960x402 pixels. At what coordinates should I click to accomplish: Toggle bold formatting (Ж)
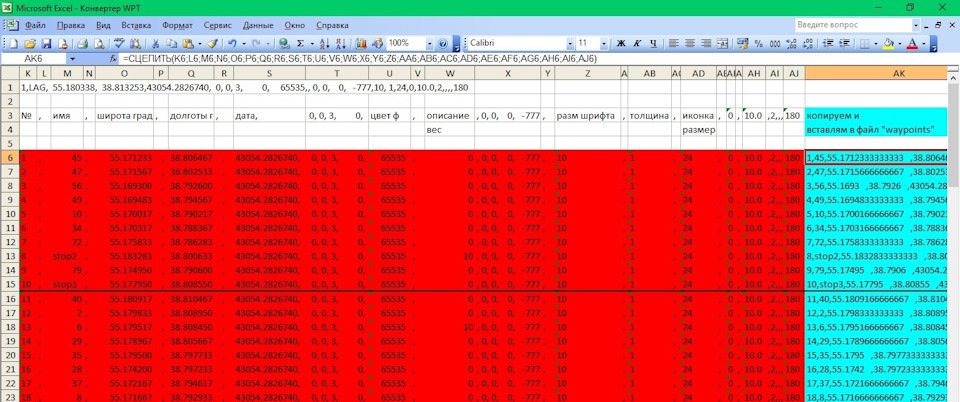point(621,43)
